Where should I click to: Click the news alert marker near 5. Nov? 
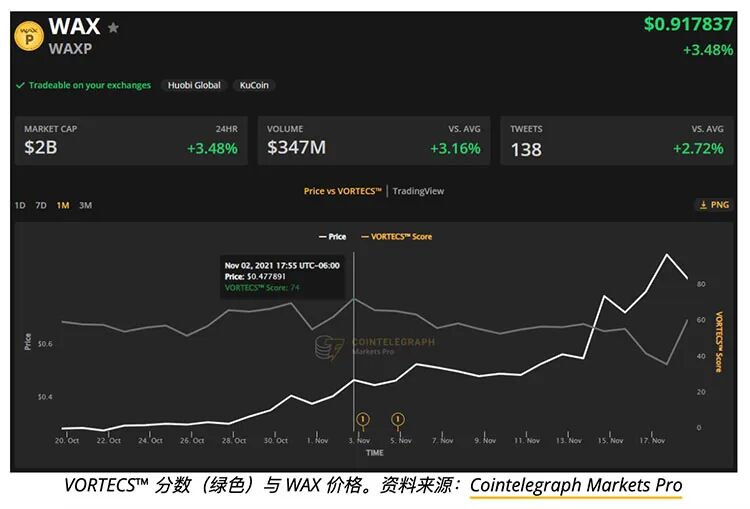(x=398, y=420)
